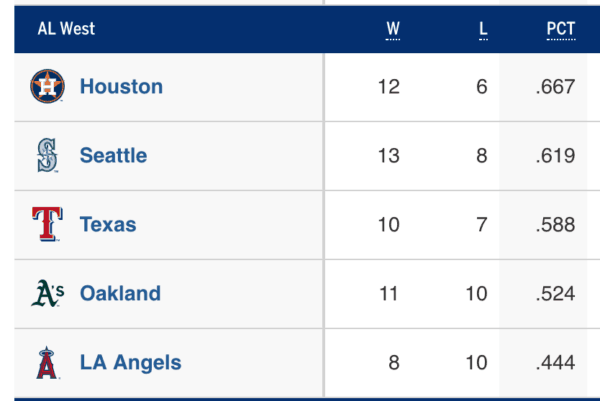Click the Houston Astros logo icon

pos(47,87)
